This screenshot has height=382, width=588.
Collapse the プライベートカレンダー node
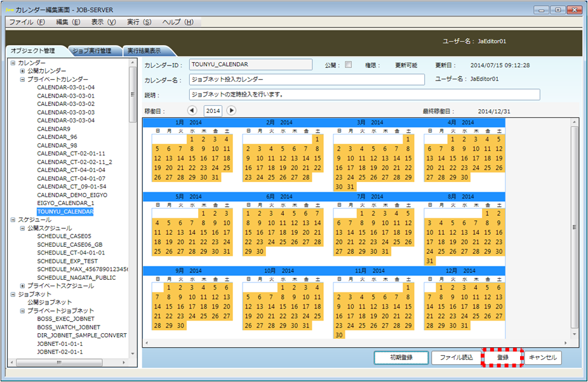pos(22,79)
